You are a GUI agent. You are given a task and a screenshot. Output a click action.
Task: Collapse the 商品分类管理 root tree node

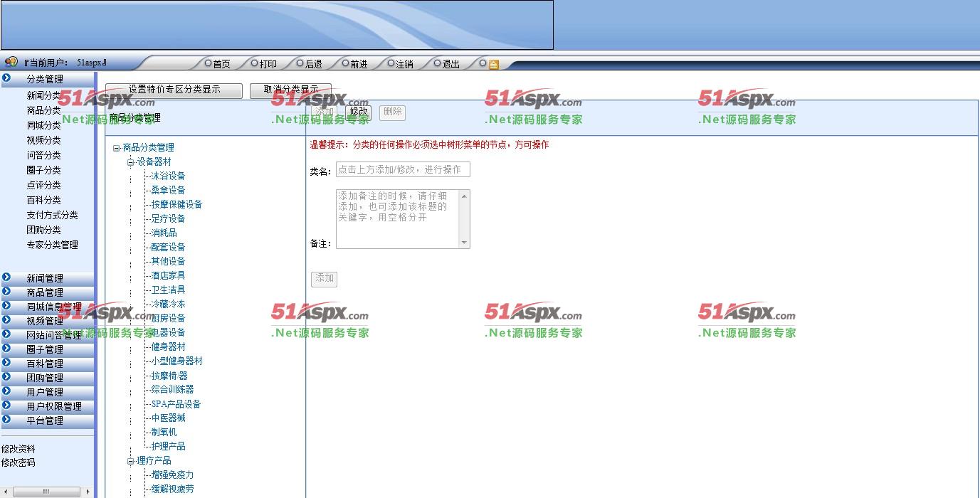click(x=117, y=148)
